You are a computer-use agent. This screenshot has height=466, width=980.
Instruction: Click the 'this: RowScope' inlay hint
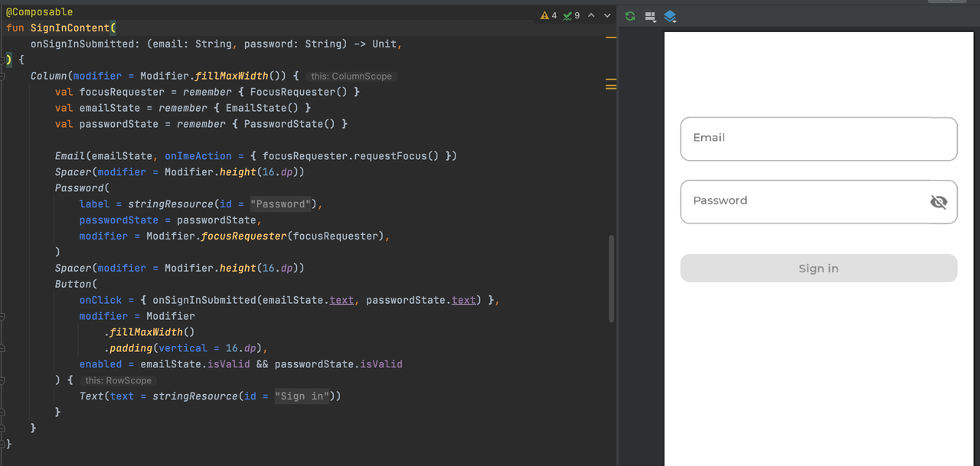pyautogui.click(x=118, y=380)
